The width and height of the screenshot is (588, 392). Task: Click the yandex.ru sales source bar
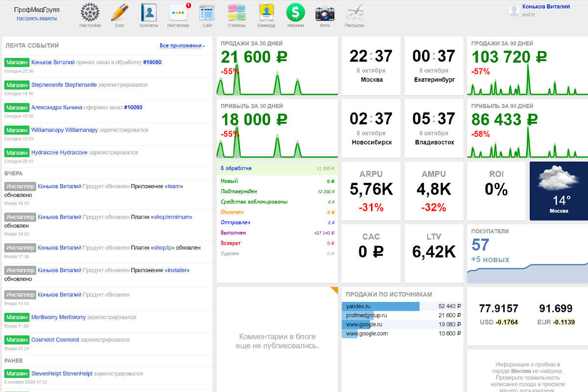pos(380,306)
